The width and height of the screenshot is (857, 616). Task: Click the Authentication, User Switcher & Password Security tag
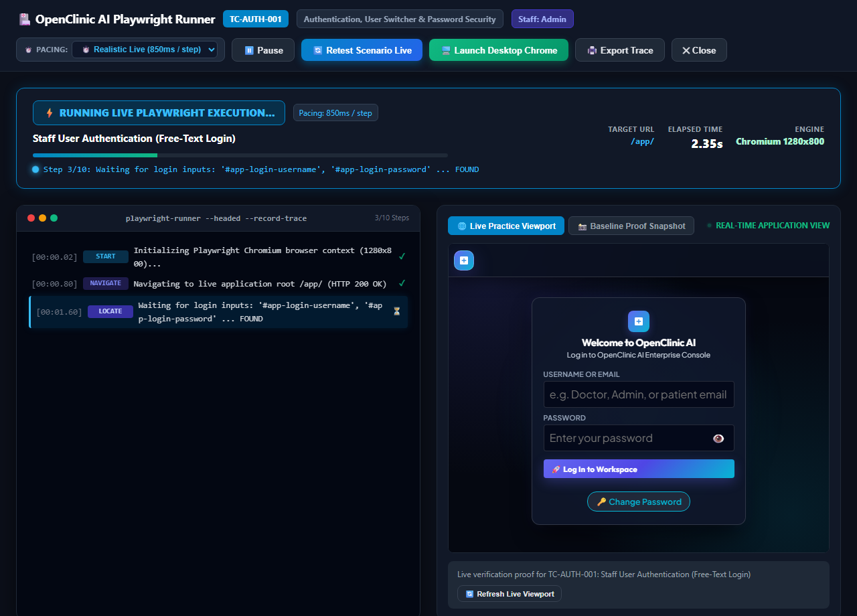click(400, 19)
